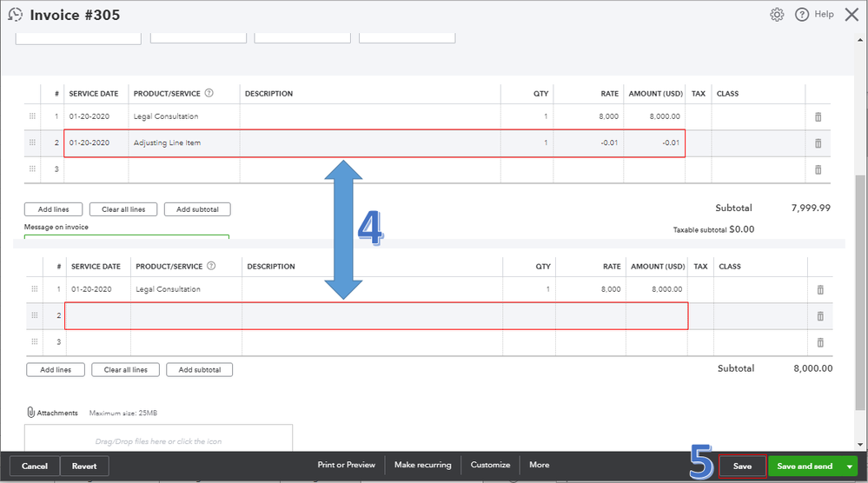Click Add lines below the lower table
Screen dimensions: 868x483
(56, 369)
